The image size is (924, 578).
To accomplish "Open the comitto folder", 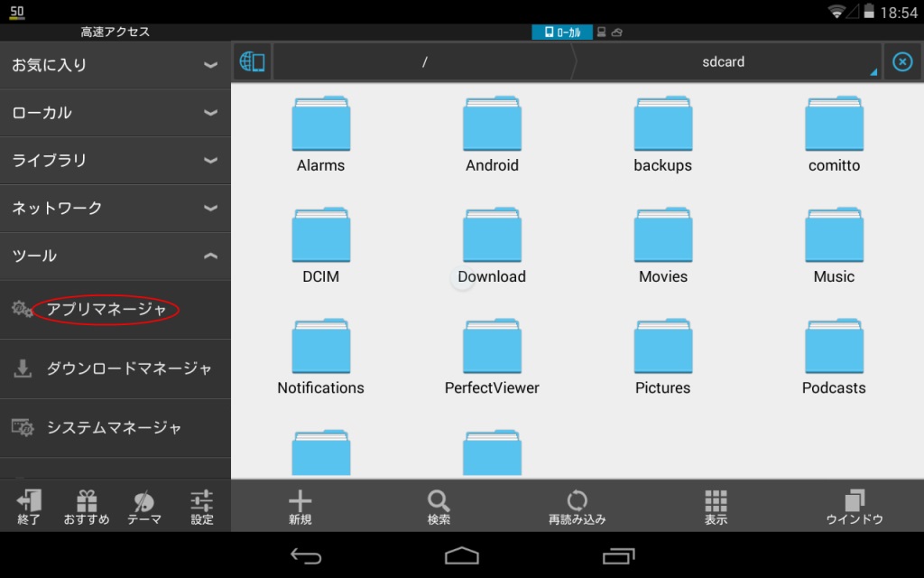I will [x=834, y=135].
